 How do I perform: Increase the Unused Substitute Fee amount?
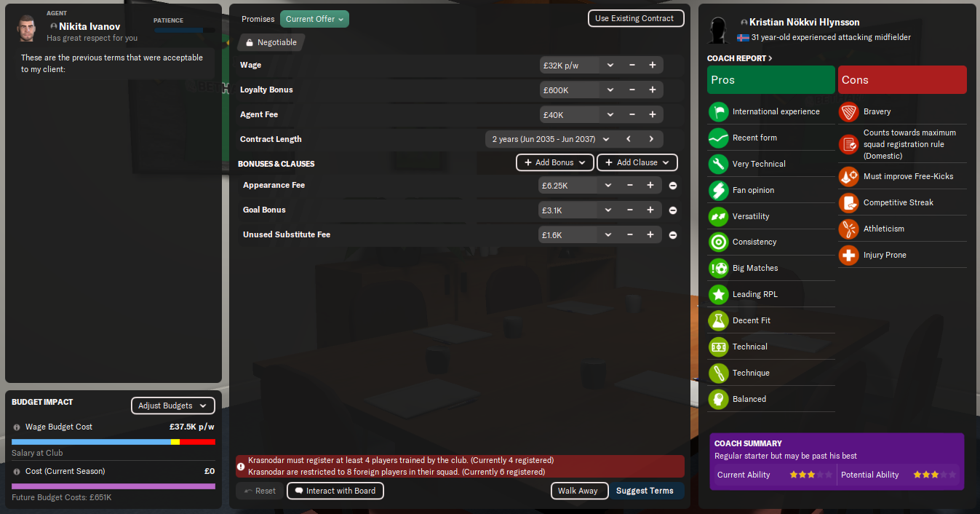[650, 235]
